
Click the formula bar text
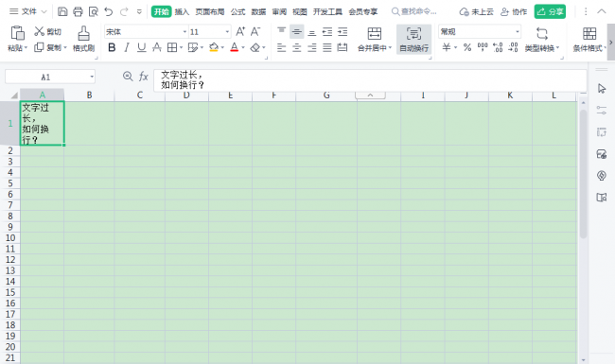pos(183,79)
